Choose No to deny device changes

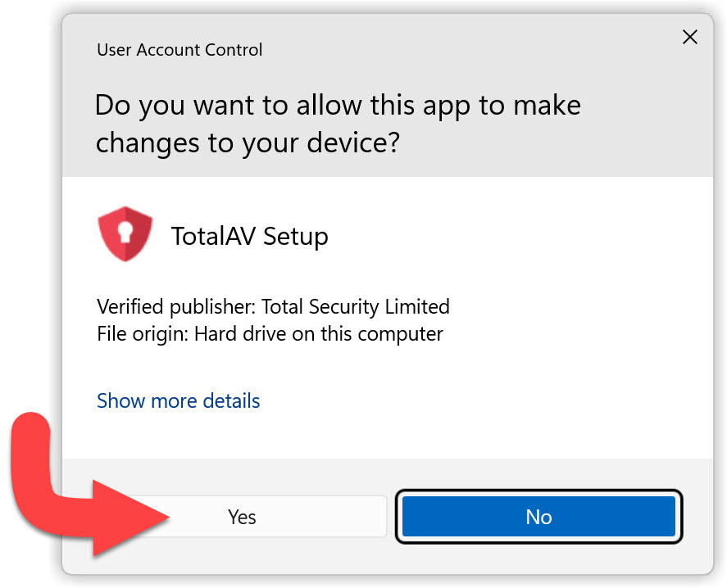click(x=538, y=517)
